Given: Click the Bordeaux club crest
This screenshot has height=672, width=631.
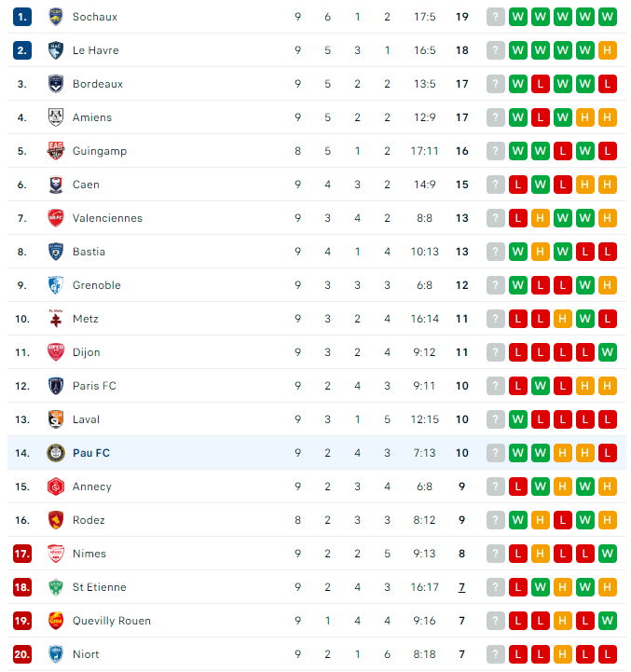Looking at the screenshot, I should coord(56,84).
